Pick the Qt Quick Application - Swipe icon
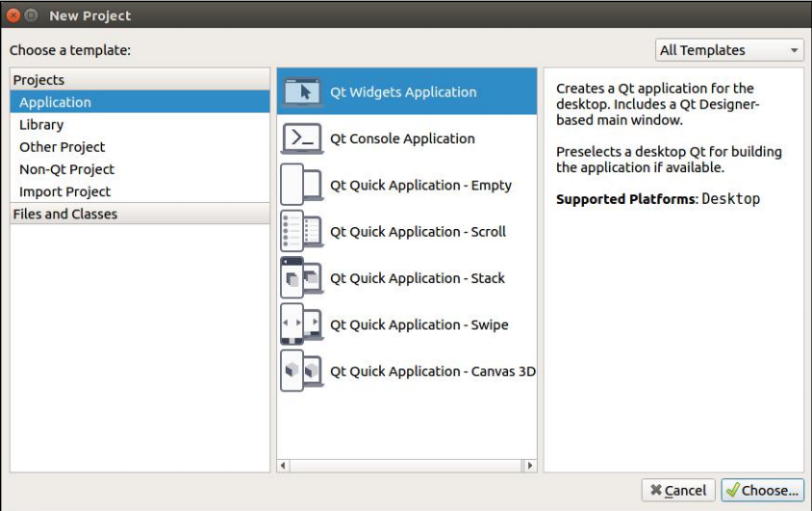Image resolution: width=812 pixels, height=511 pixels. point(302,324)
